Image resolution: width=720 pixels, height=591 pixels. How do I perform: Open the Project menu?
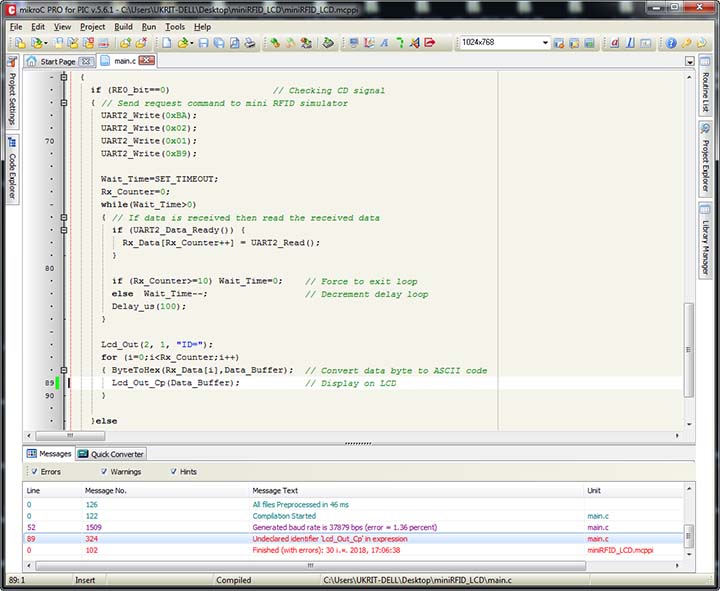(92, 27)
